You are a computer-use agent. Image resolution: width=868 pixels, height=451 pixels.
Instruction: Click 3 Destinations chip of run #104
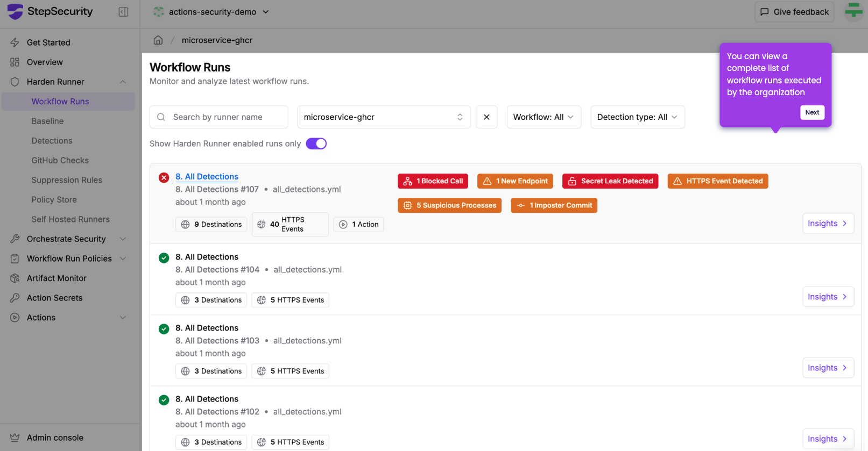point(211,300)
